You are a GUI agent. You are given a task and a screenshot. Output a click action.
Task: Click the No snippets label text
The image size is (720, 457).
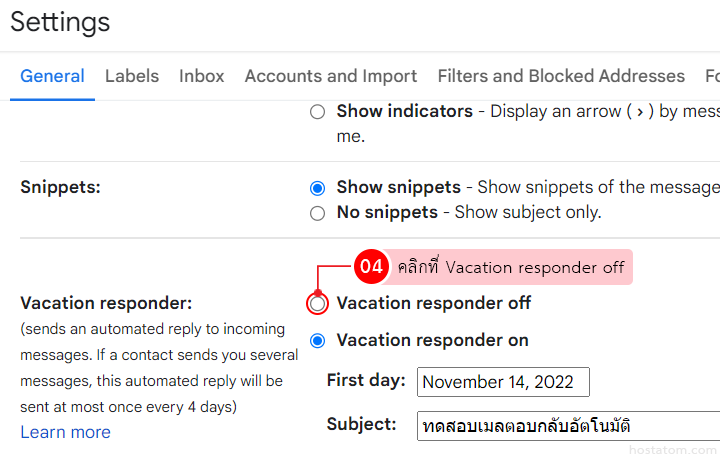pyautogui.click(x=387, y=212)
